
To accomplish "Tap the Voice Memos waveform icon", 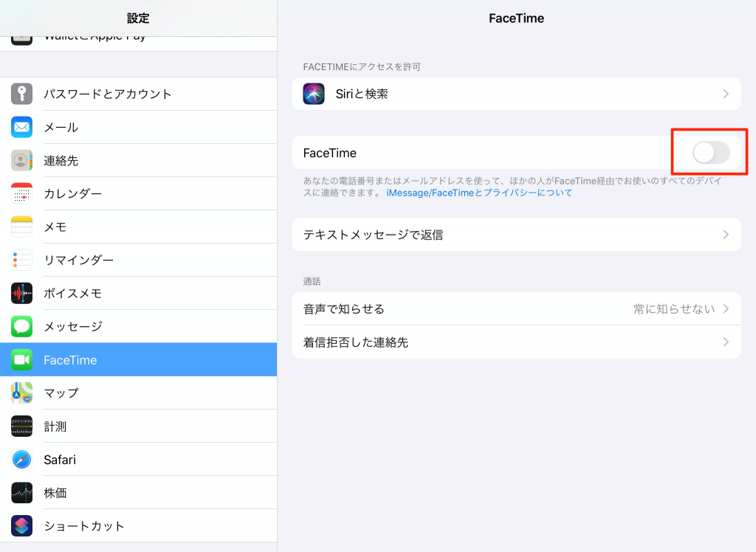I will [21, 294].
